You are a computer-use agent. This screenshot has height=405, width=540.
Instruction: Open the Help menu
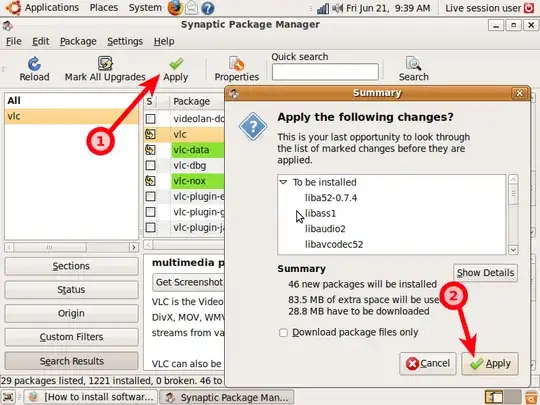tap(164, 42)
